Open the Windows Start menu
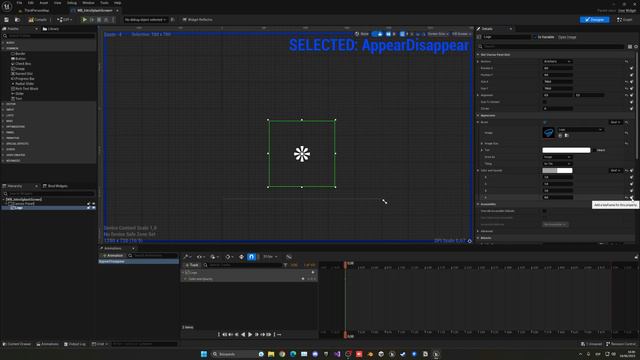The width and height of the screenshot is (640, 360). pos(204,354)
